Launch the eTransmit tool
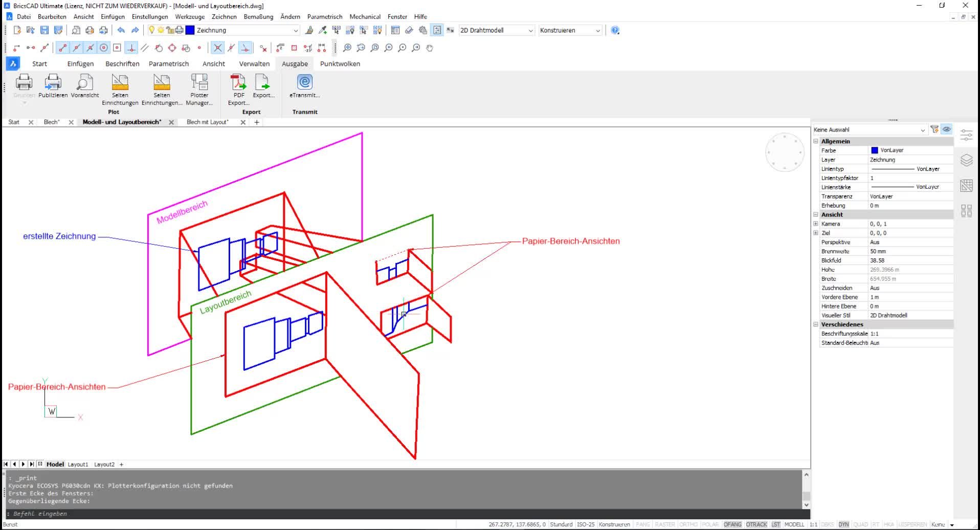Image resolution: width=980 pixels, height=530 pixels. 305,86
